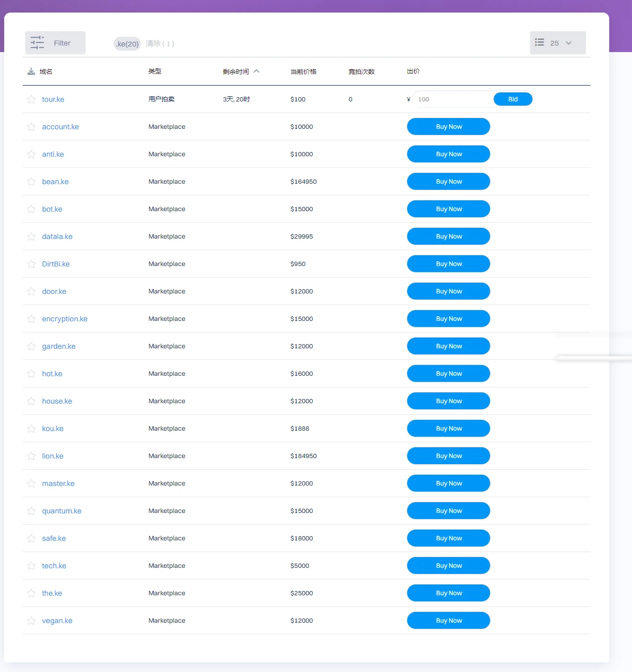Screen dimensions: 632x672
Task: Click the list view icon beside 25
Action: (x=539, y=42)
